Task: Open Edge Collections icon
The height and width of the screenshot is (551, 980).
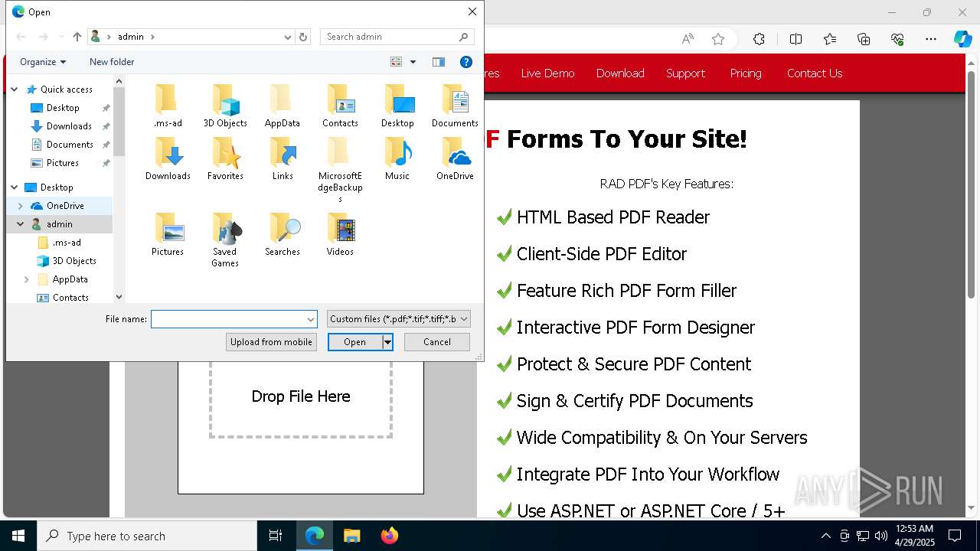Action: [x=864, y=39]
